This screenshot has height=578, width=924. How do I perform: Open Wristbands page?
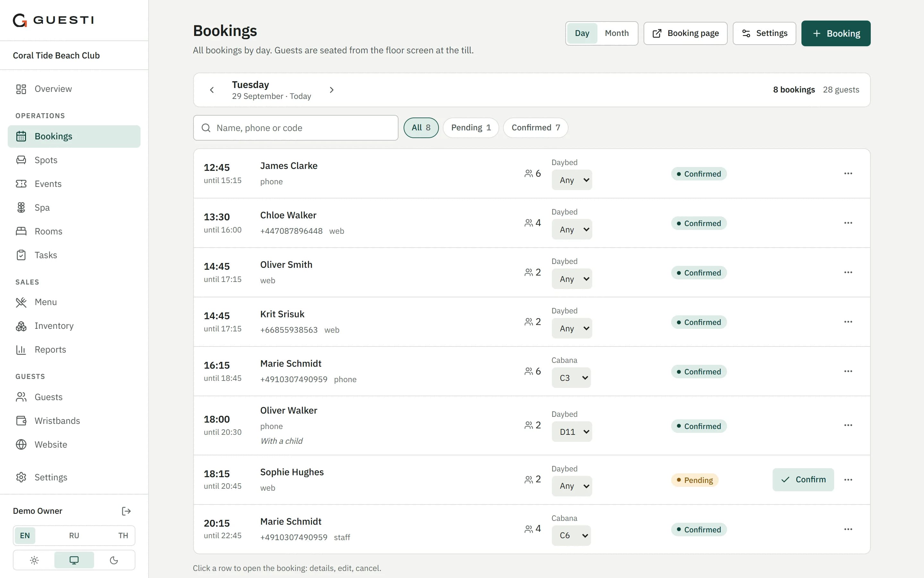point(74,421)
